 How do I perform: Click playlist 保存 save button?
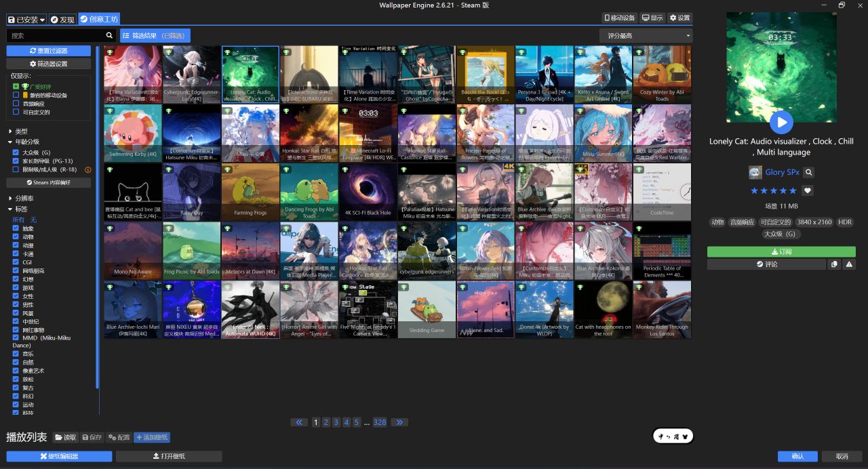pyautogui.click(x=92, y=438)
